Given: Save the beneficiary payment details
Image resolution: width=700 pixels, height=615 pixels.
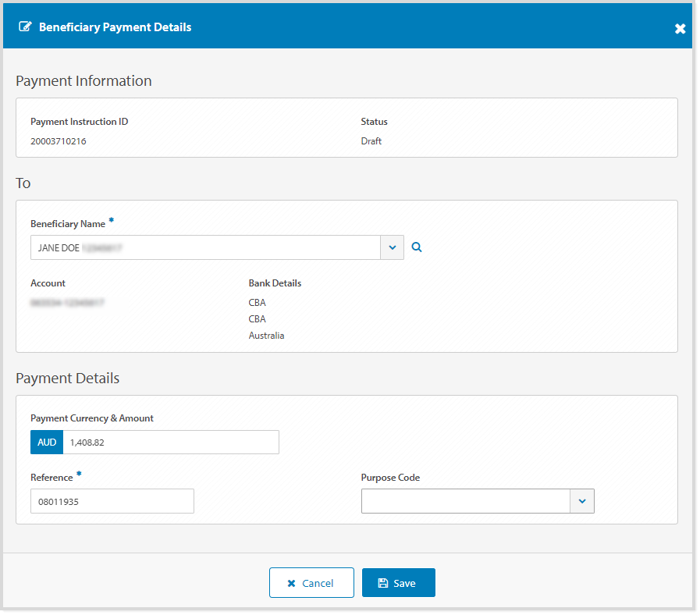Looking at the screenshot, I should click(399, 582).
